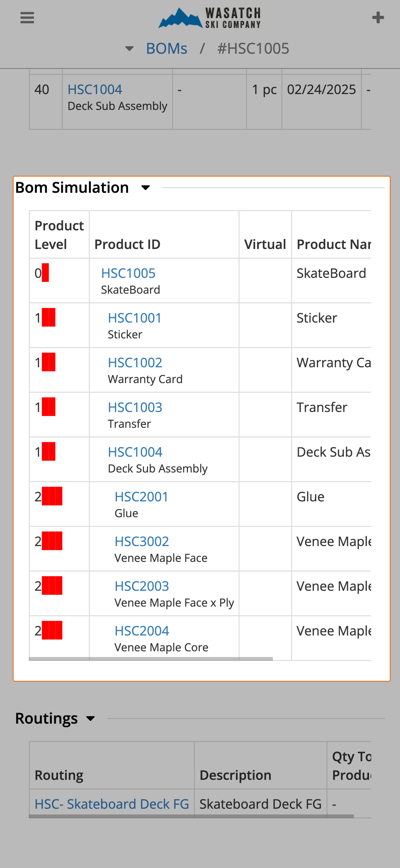Open HSC2004 Venee Maple Core link
This screenshot has height=868, width=400.
pyautogui.click(x=142, y=631)
